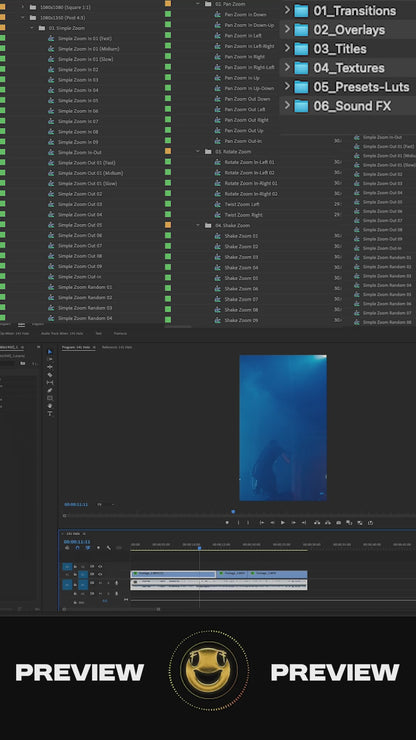The height and width of the screenshot is (740, 416).
Task: Select the Pen tool
Action: tap(50, 390)
